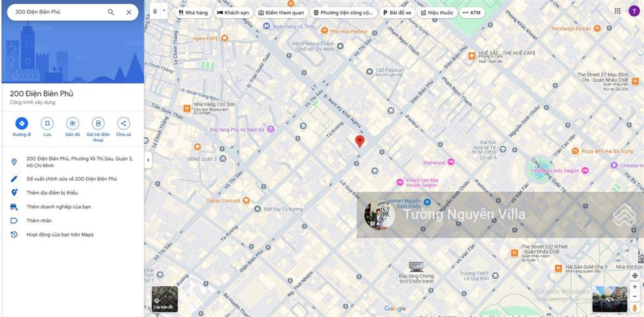Click the Sherwood hotel marker
Image resolution: width=644 pixels, height=317 pixels.
451,162
